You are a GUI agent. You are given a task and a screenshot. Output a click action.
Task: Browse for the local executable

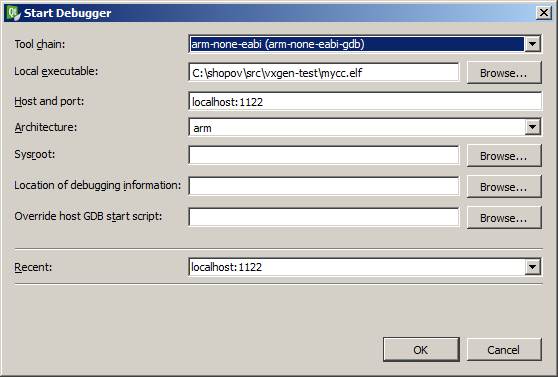504,73
